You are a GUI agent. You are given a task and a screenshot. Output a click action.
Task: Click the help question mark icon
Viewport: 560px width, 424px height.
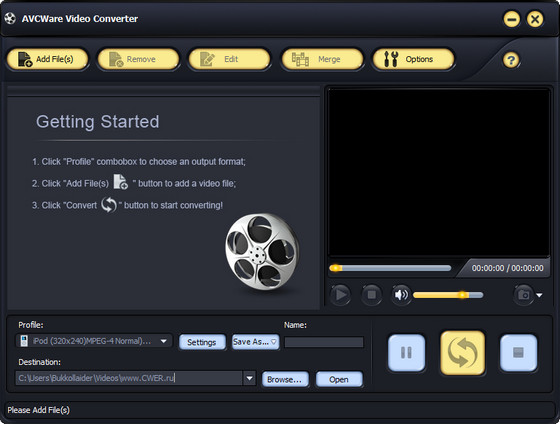[x=511, y=60]
